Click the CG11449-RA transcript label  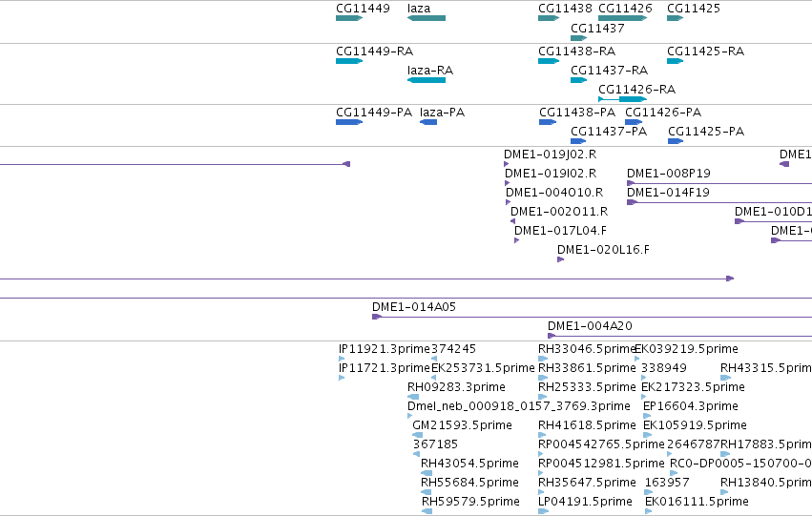374,52
